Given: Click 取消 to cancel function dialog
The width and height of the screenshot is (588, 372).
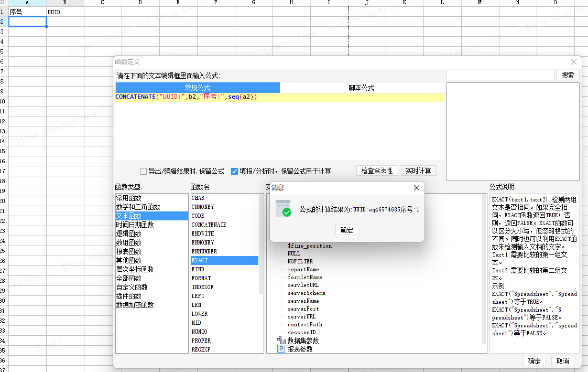Looking at the screenshot, I should (x=562, y=361).
